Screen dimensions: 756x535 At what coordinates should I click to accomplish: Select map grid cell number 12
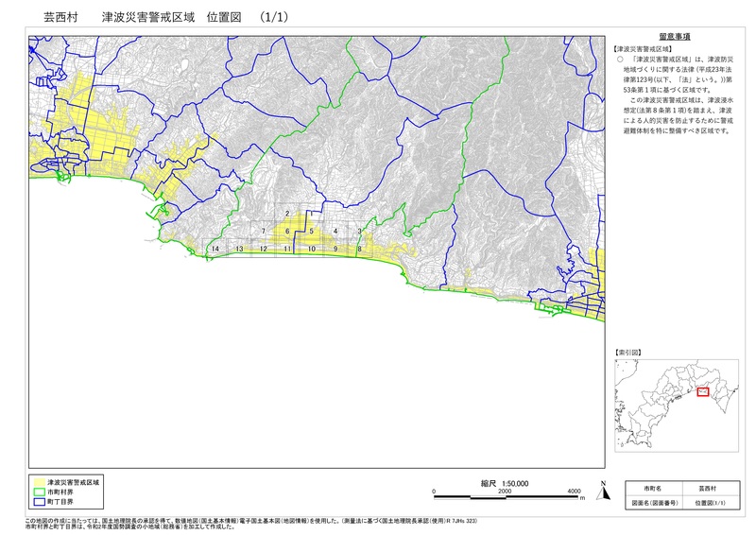click(263, 249)
